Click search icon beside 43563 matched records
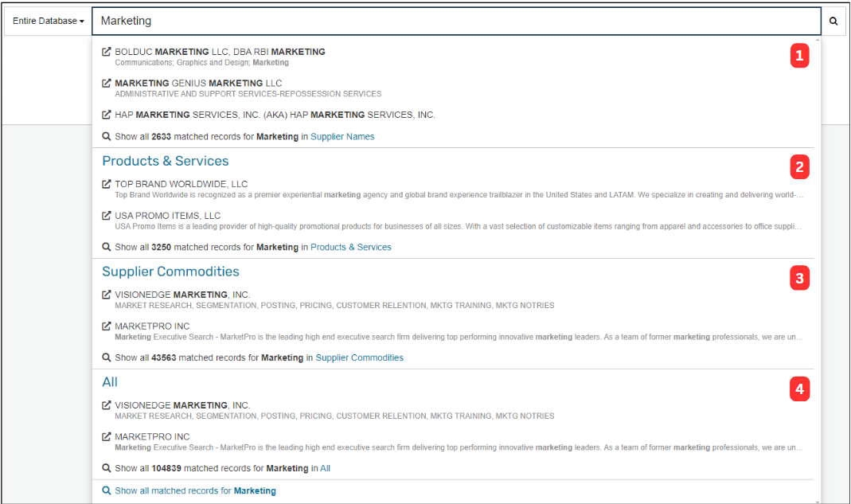This screenshot has width=851, height=504. [107, 357]
